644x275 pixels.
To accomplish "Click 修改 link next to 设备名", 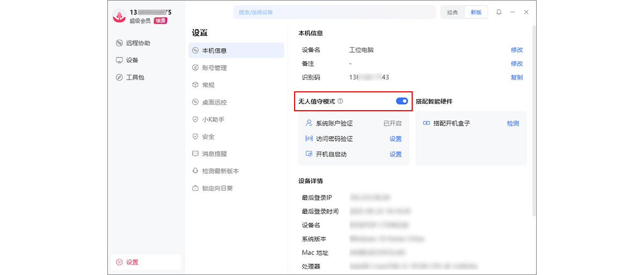I will pyautogui.click(x=516, y=50).
